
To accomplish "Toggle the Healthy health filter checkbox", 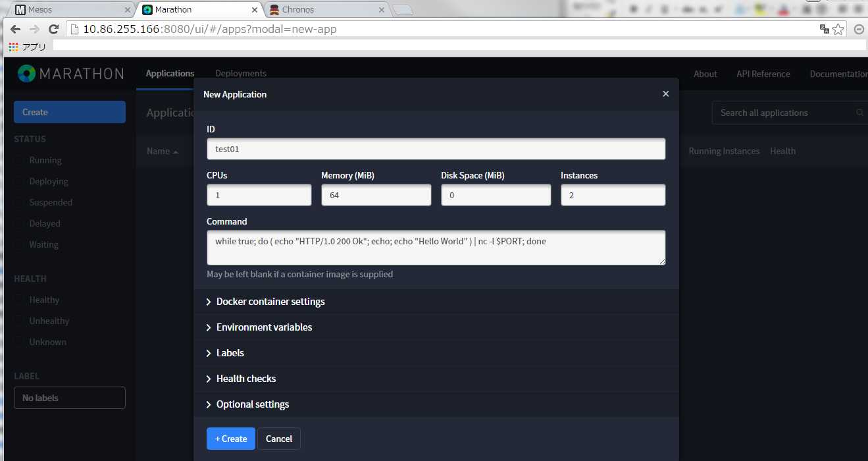I will [x=19, y=300].
